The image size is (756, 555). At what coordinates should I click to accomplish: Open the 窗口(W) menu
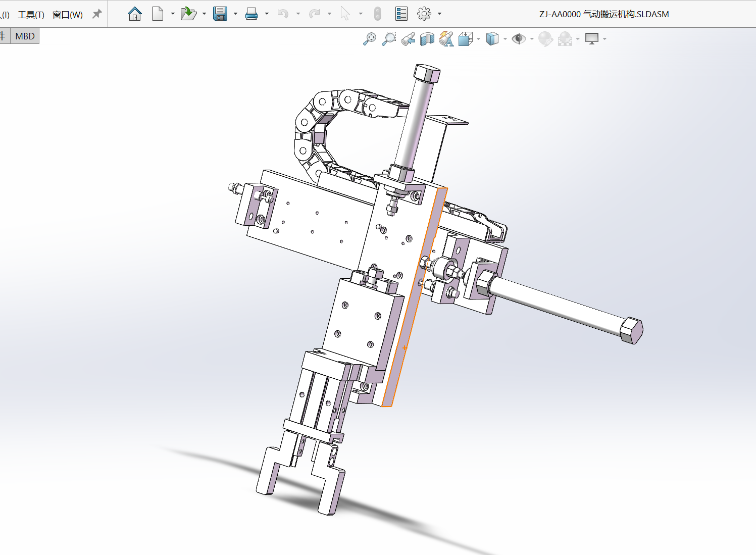(68, 15)
